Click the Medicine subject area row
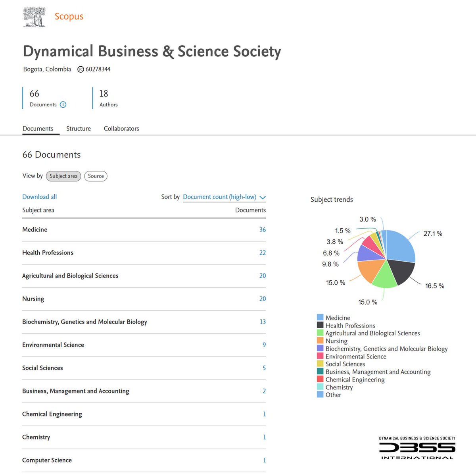The image size is (476, 474). click(144, 229)
